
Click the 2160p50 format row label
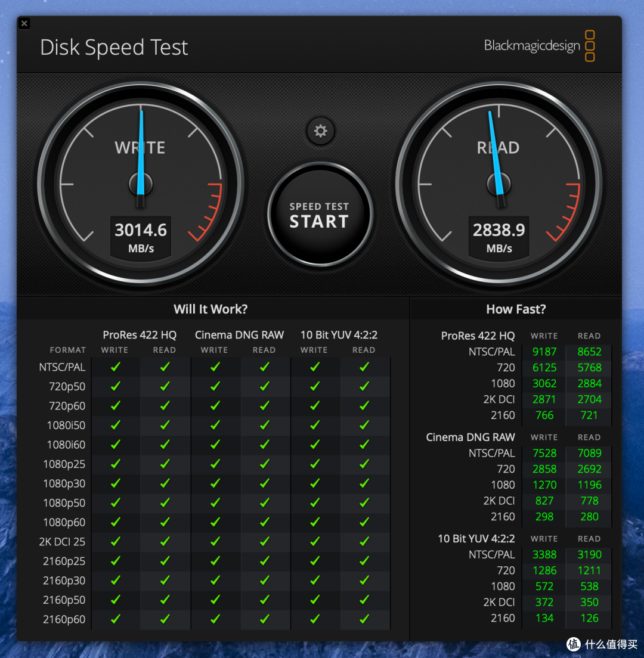coord(64,600)
